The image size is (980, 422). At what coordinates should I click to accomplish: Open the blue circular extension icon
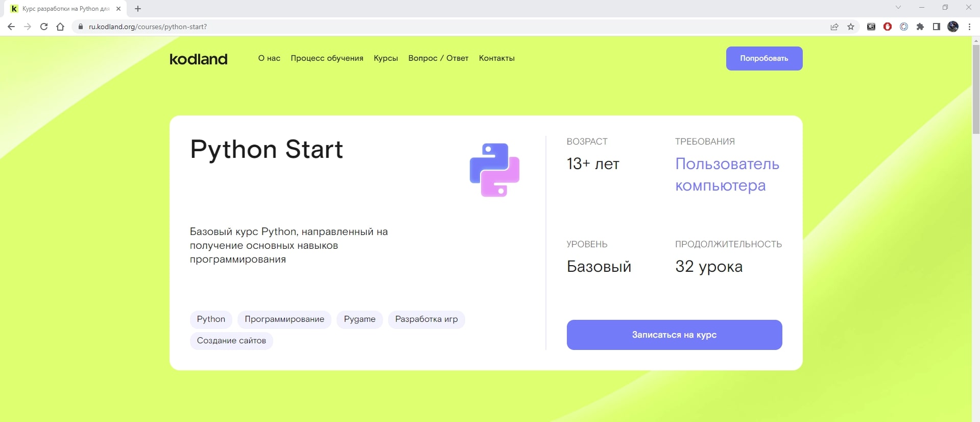(x=904, y=27)
